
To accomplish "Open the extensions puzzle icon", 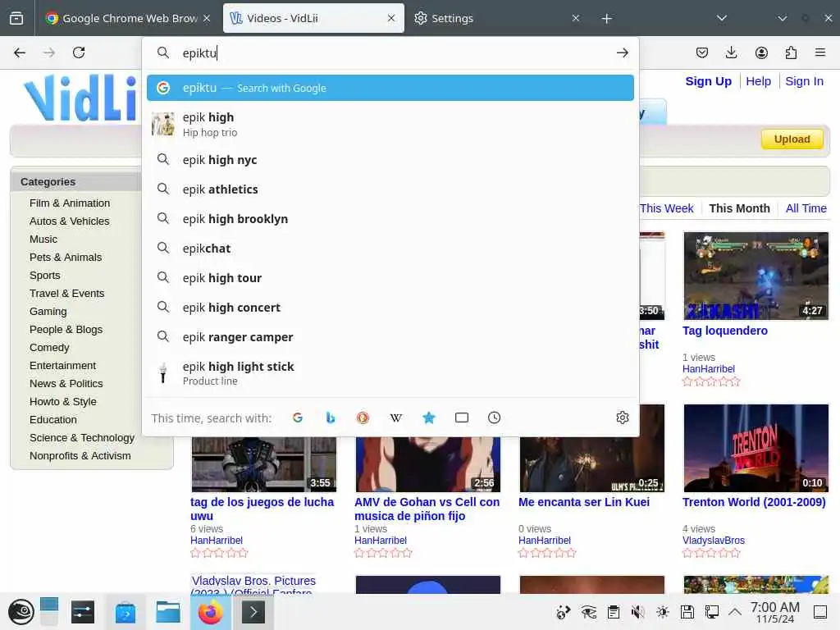I will tap(791, 52).
